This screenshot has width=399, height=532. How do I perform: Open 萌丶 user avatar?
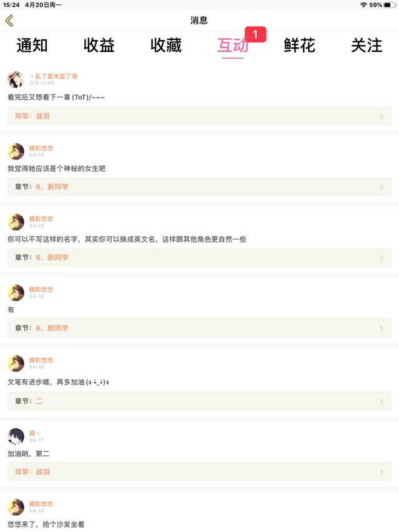tap(16, 437)
